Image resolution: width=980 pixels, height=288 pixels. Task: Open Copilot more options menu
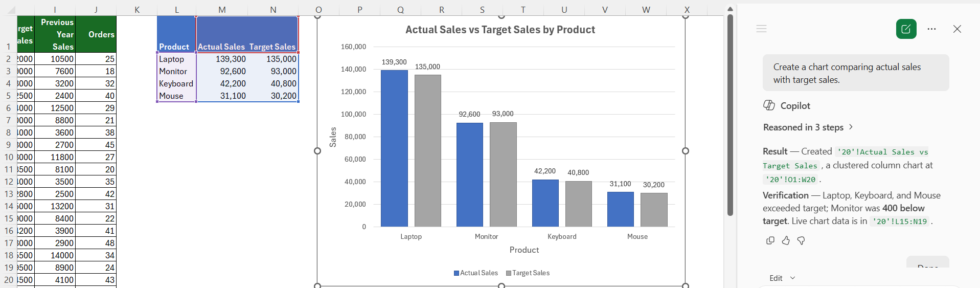(x=931, y=29)
